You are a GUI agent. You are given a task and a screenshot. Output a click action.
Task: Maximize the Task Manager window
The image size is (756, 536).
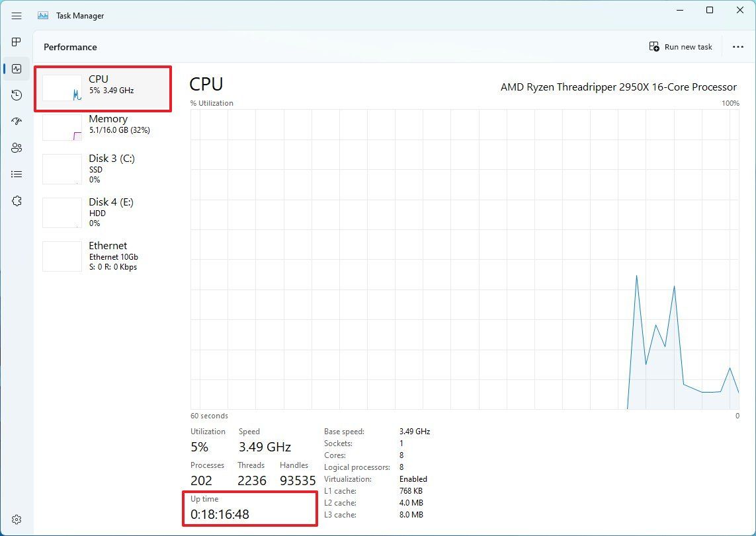710,10
